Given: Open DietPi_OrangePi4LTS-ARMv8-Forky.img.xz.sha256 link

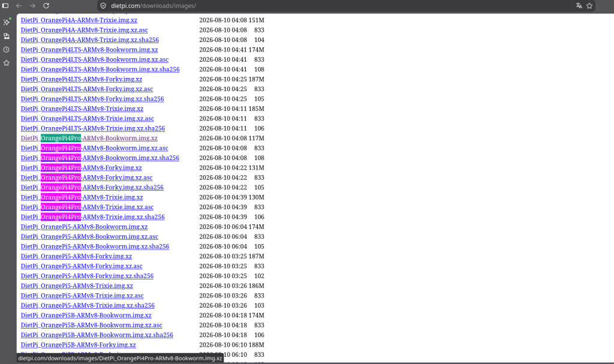Looking at the screenshot, I should point(92,99).
